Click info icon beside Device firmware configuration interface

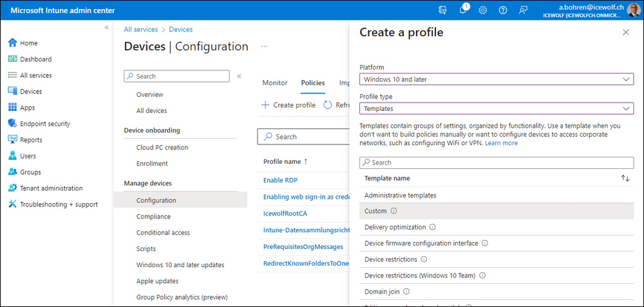[485, 243]
